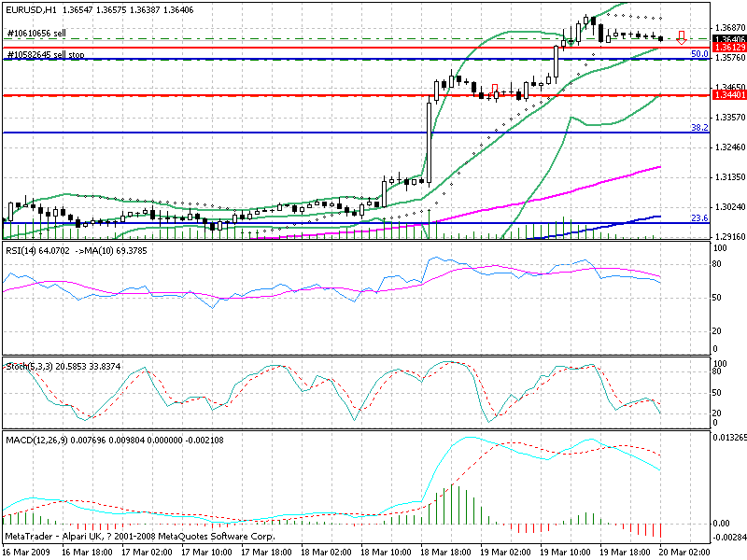Click the 50 level on the Stoch scale

(718, 393)
